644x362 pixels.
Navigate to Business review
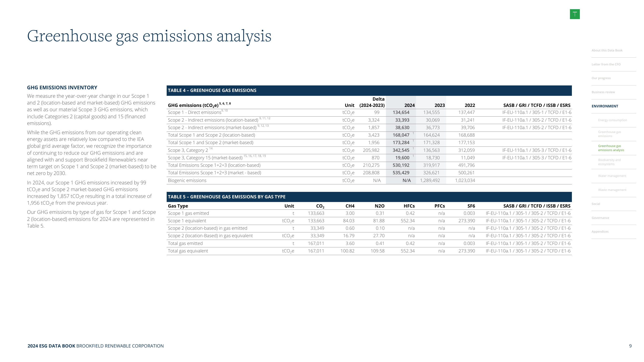(603, 92)
